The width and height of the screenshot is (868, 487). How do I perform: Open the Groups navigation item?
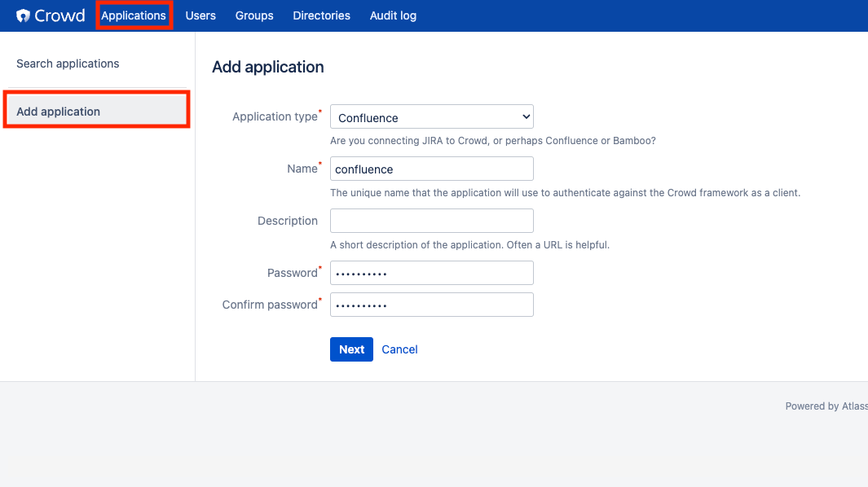[254, 15]
